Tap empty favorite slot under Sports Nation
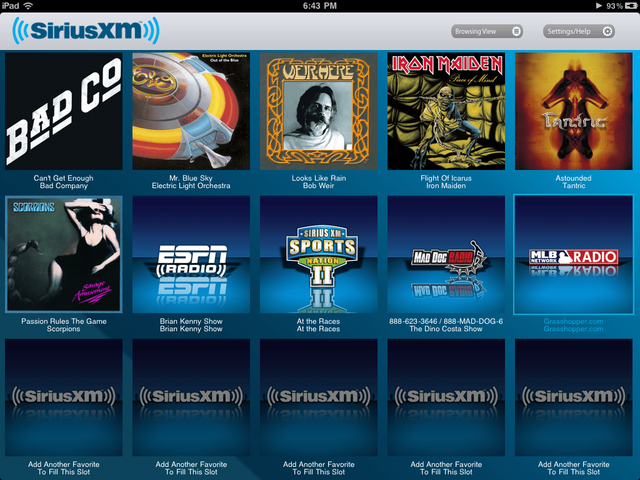 319,398
